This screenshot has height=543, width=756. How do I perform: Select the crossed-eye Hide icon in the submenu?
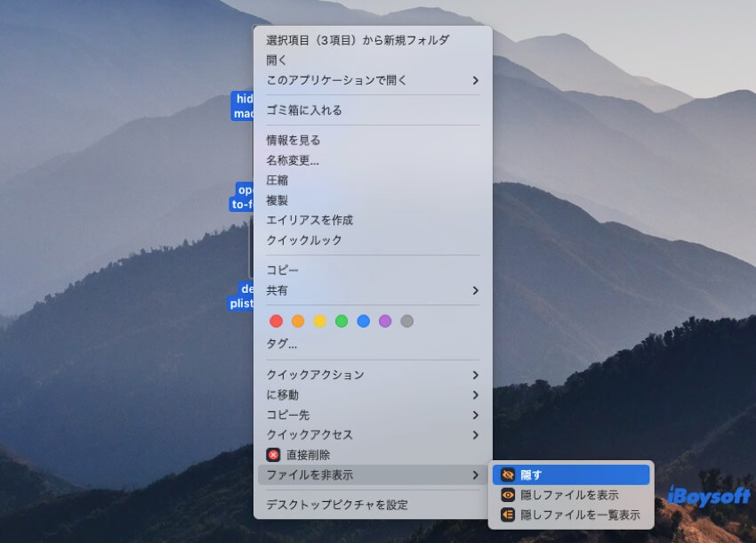tap(510, 474)
